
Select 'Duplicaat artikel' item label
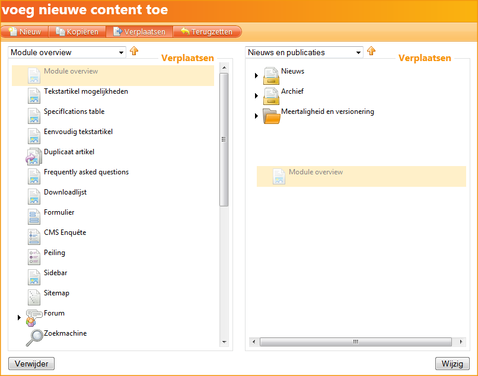click(69, 152)
